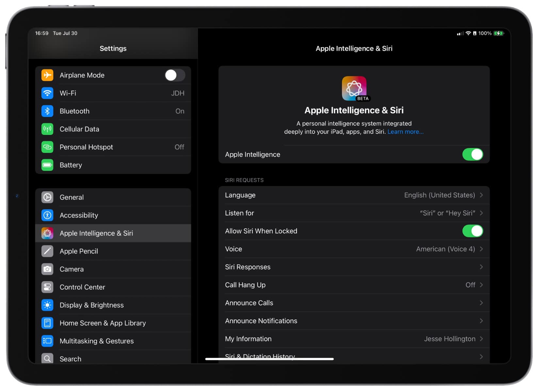Viewport: 539px width, 392px height.
Task: Tap the Apple Pencil icon
Action: click(x=47, y=251)
